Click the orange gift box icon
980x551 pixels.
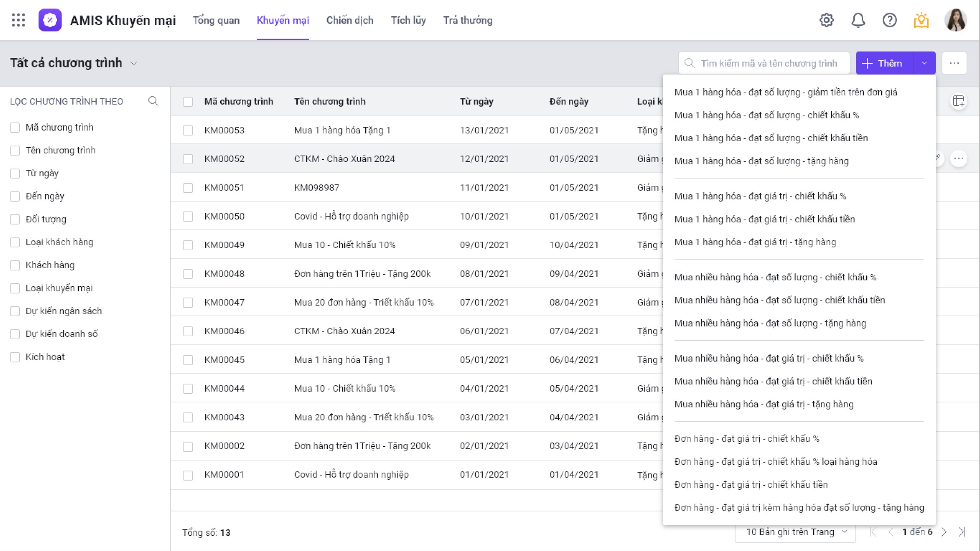[x=921, y=20]
